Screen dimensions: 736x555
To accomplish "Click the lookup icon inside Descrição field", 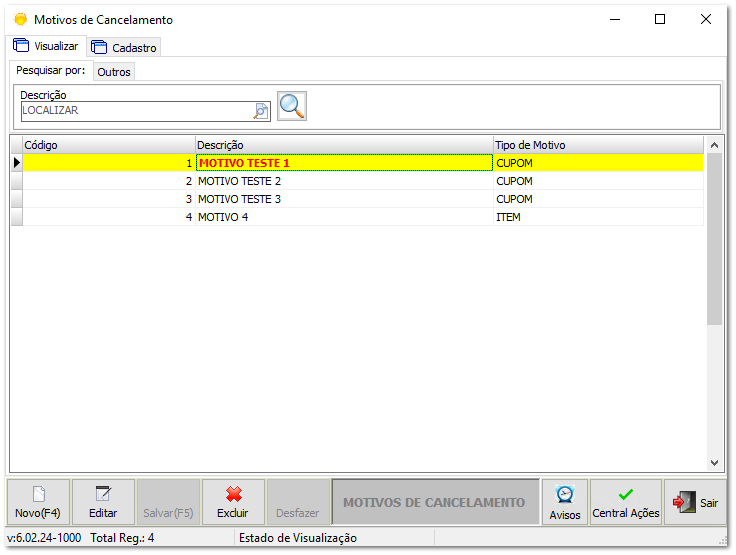I will [x=261, y=111].
